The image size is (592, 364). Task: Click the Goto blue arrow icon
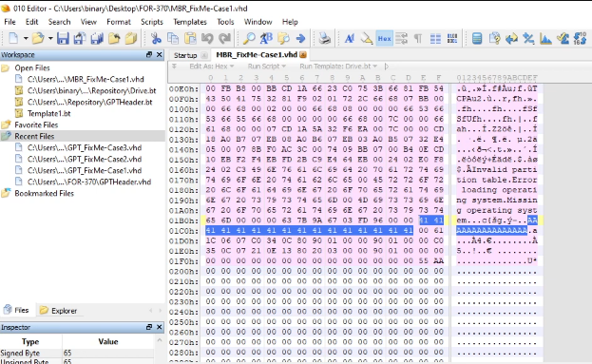coord(300,38)
